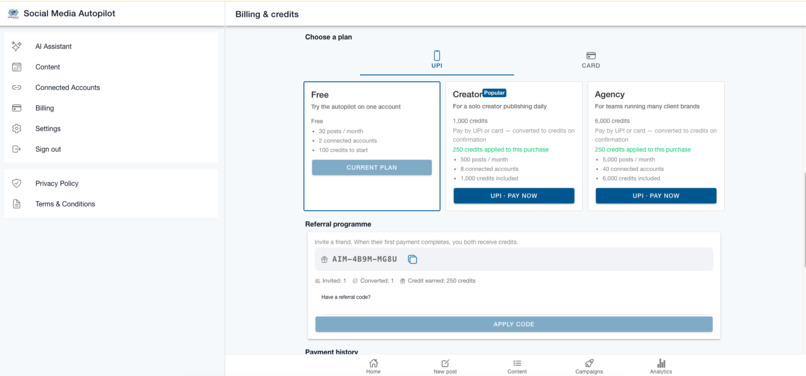Screen dimensions: 806x376
Task: Click the Invited people icon
Action: click(x=317, y=281)
